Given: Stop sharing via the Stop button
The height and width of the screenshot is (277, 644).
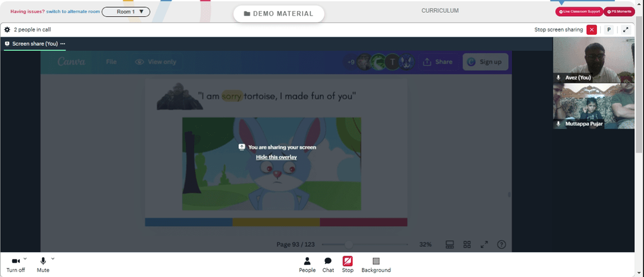Looking at the screenshot, I should (x=348, y=265).
